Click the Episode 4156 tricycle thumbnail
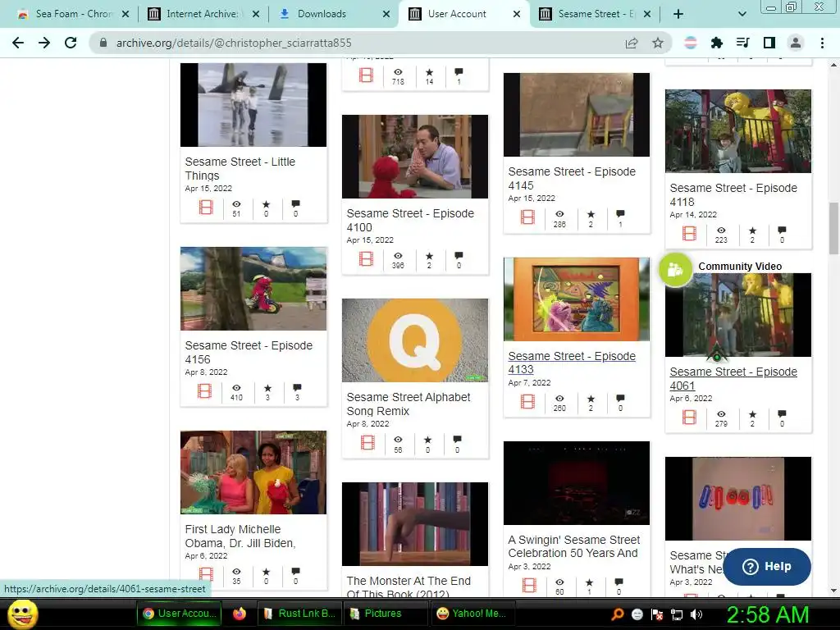 point(253,289)
